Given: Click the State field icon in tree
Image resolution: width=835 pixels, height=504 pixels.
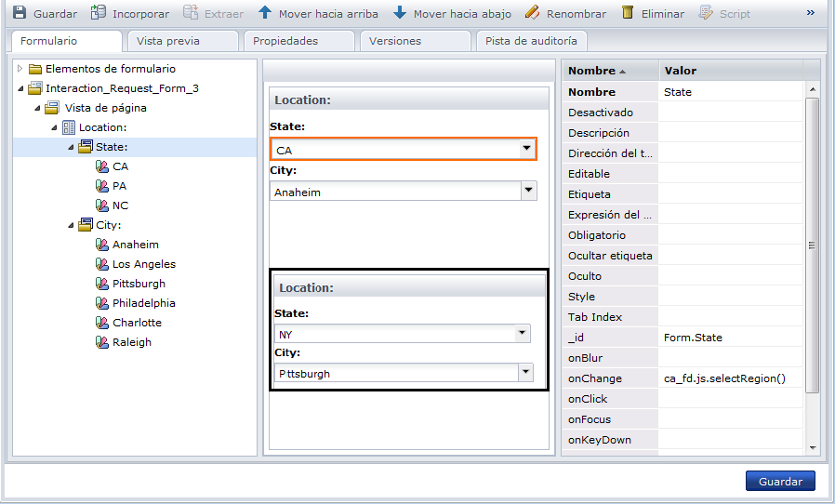Looking at the screenshot, I should tap(86, 147).
